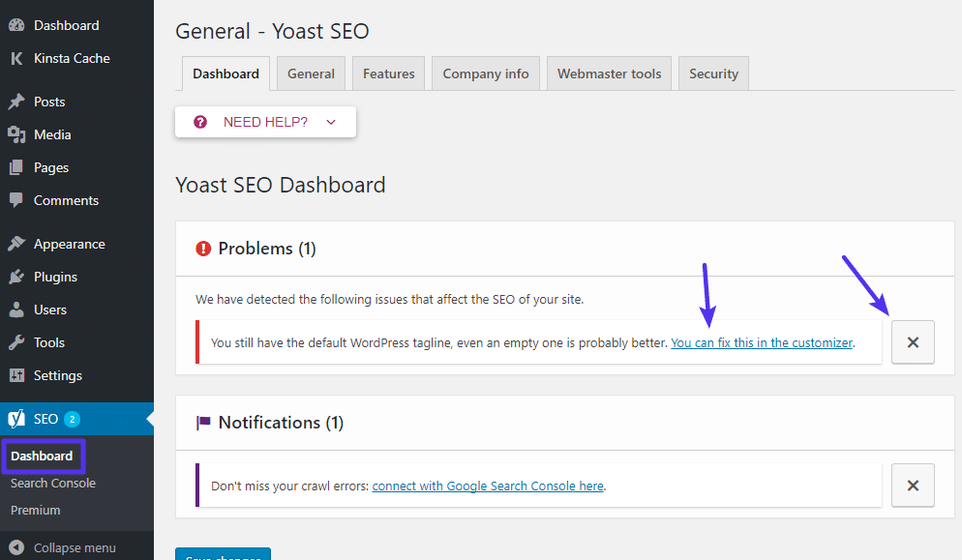The width and height of the screenshot is (962, 560).
Task: Open the Tools menu item
Action: click(76, 342)
